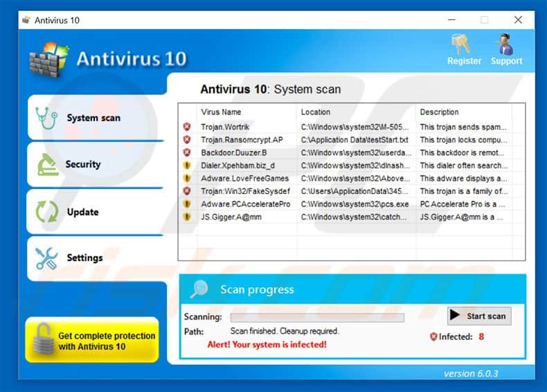Click the microscope Security icon
Viewport: 547px width, 392px height.
[x=48, y=164]
